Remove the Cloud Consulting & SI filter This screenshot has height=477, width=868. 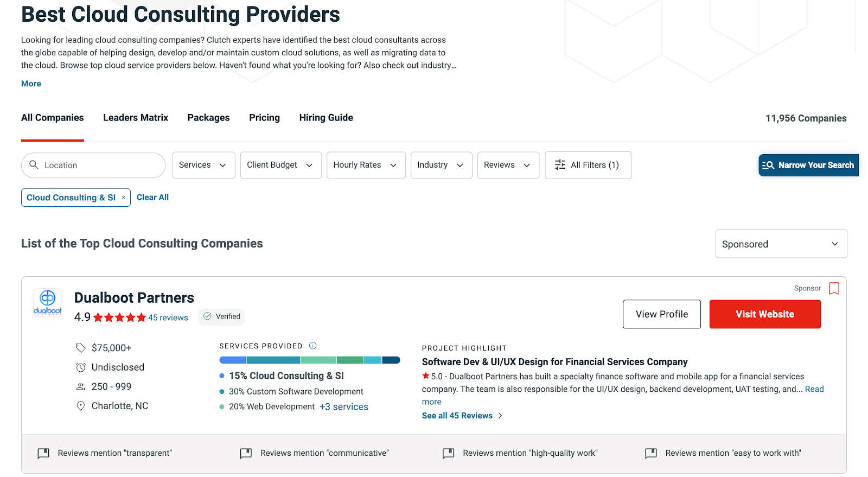tap(124, 198)
